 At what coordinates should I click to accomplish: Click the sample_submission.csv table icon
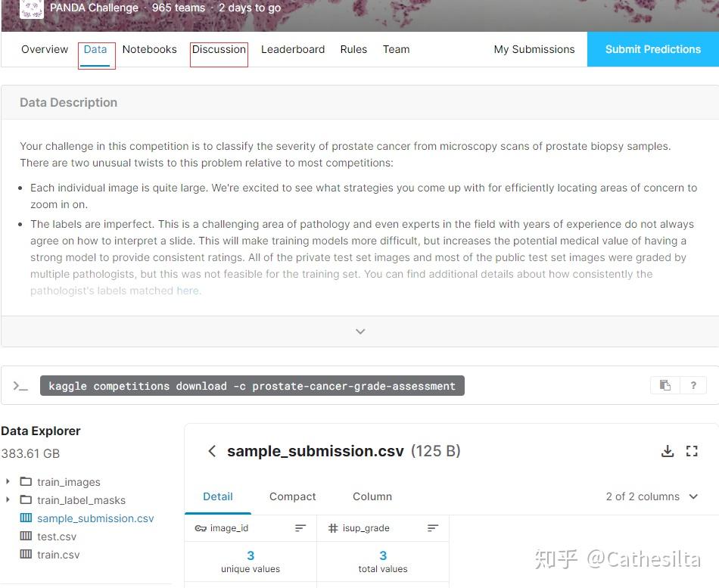pos(26,518)
